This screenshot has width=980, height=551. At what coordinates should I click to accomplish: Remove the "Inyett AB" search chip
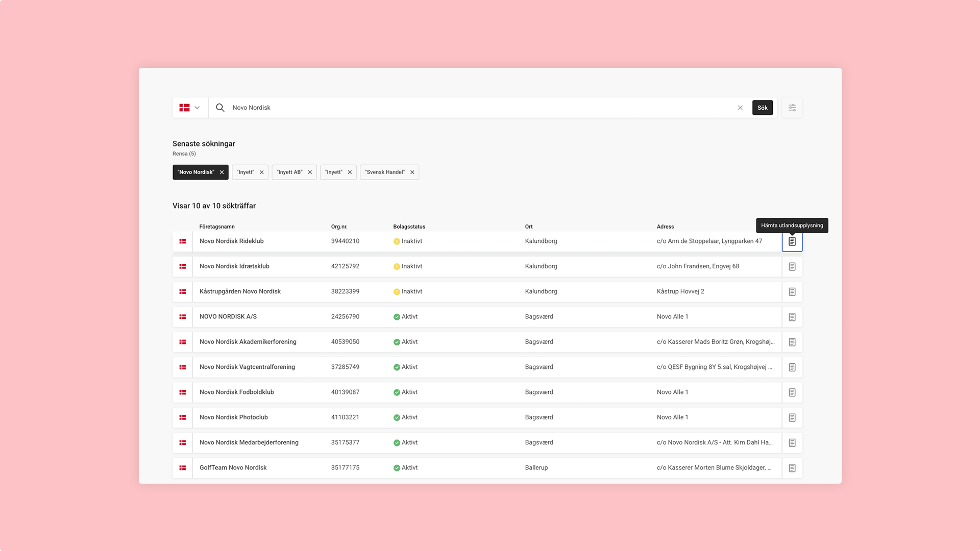[x=310, y=172]
